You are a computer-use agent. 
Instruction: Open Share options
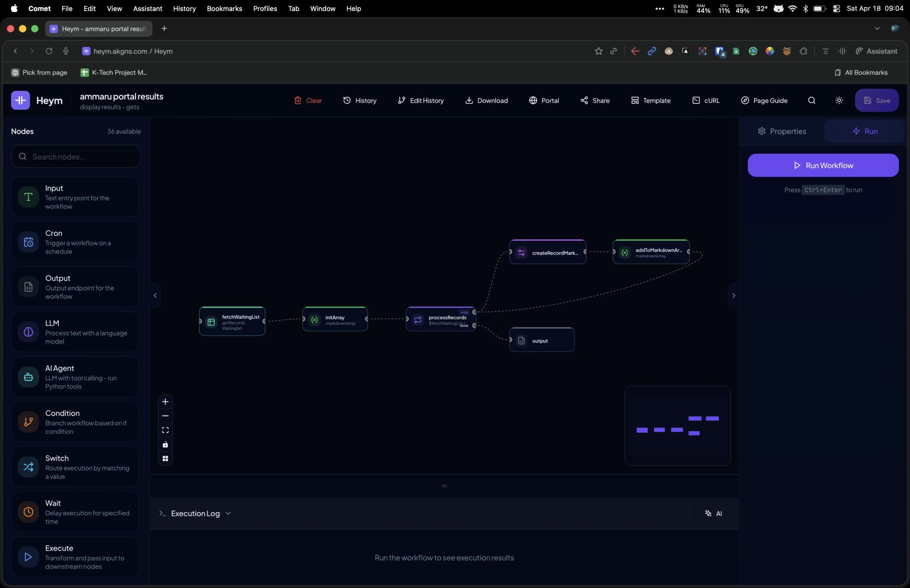point(595,100)
